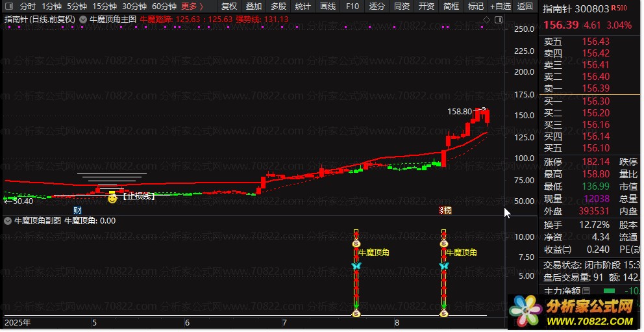644x332 pixels.
Task: Switch to the 60分钟 period
Action: click(164, 6)
